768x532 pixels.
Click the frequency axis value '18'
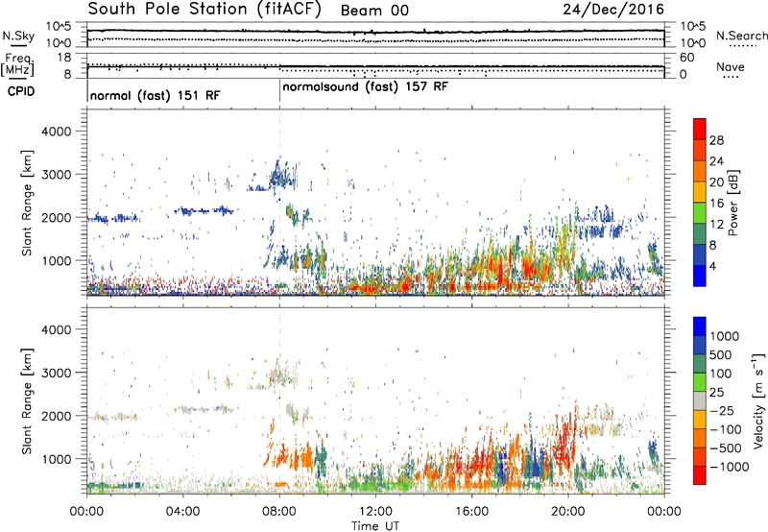[63, 58]
